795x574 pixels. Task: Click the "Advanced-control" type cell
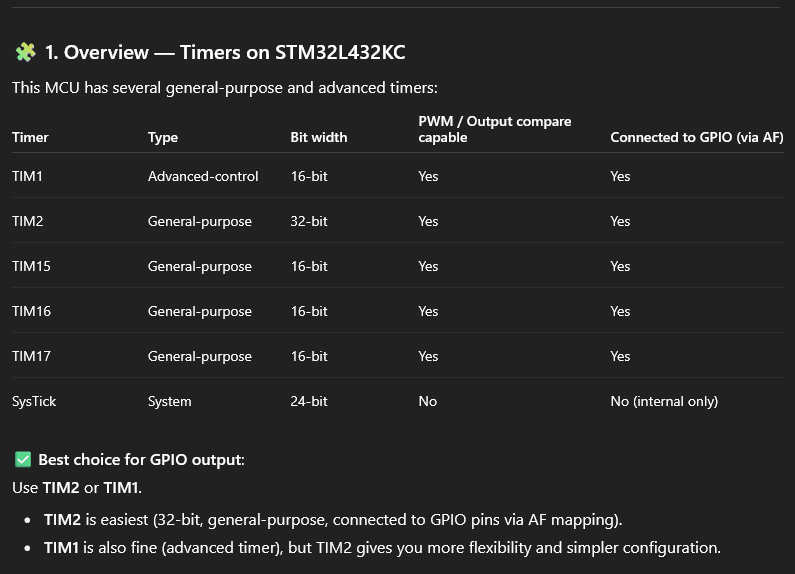point(203,176)
